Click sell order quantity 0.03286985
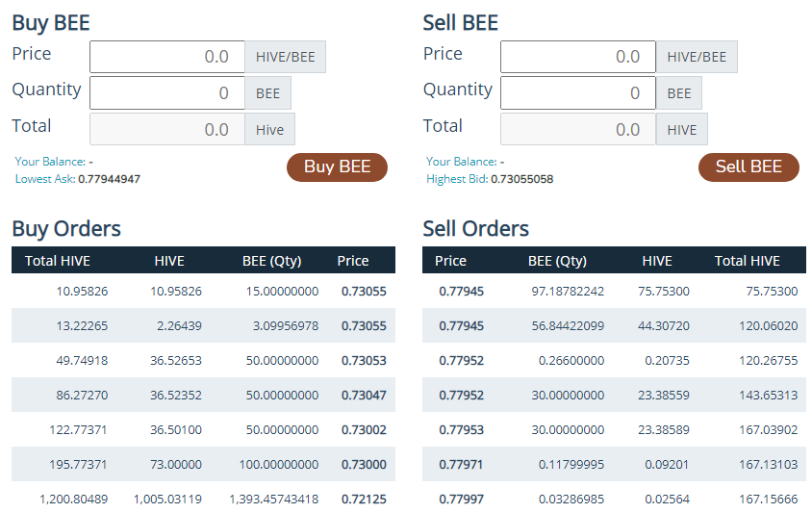Viewport: 812px width, 513px height. (x=571, y=500)
